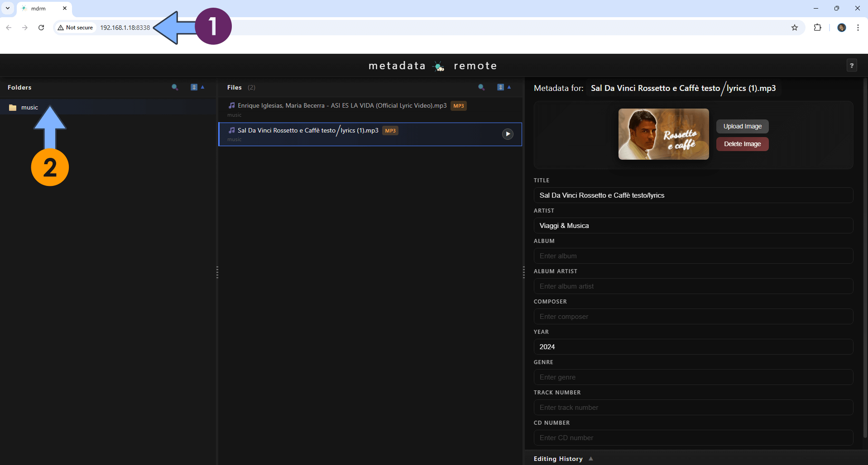Toggle Folders sort direction arrow
This screenshot has width=868, height=465.
(202, 87)
